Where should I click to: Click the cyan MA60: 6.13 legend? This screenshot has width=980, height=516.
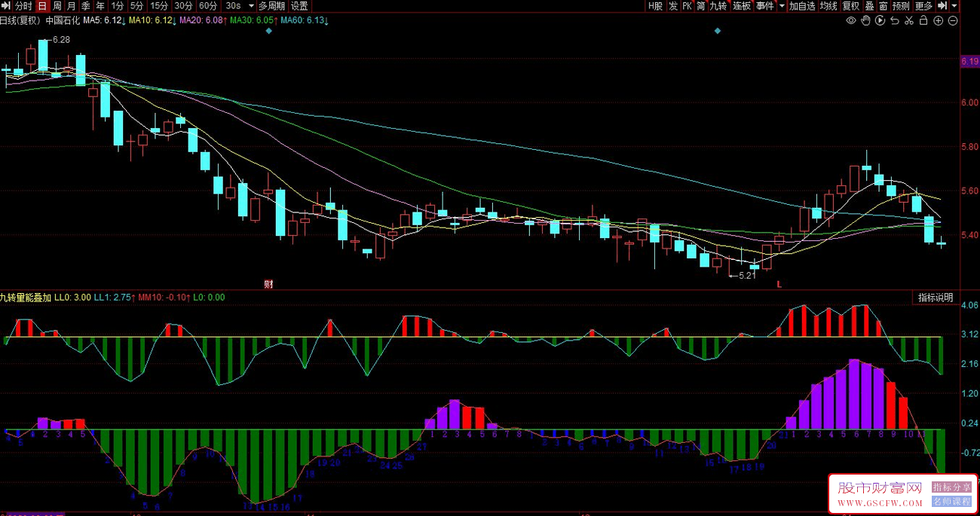tap(305, 20)
